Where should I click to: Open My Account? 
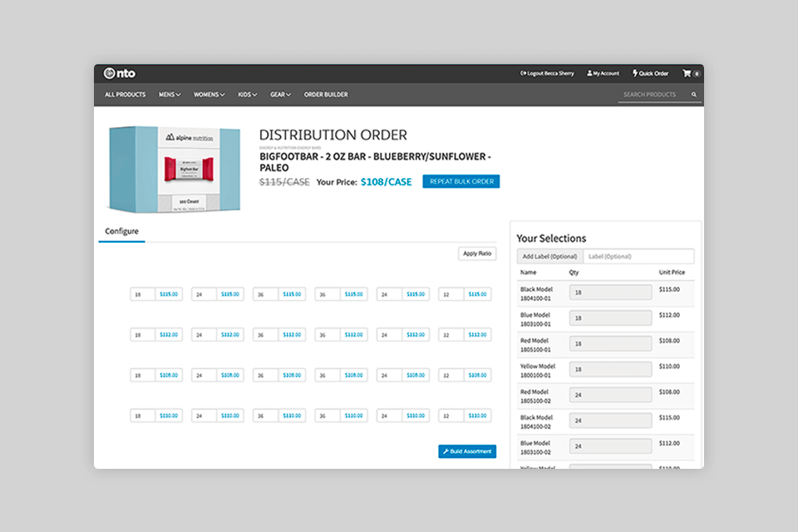[603, 73]
